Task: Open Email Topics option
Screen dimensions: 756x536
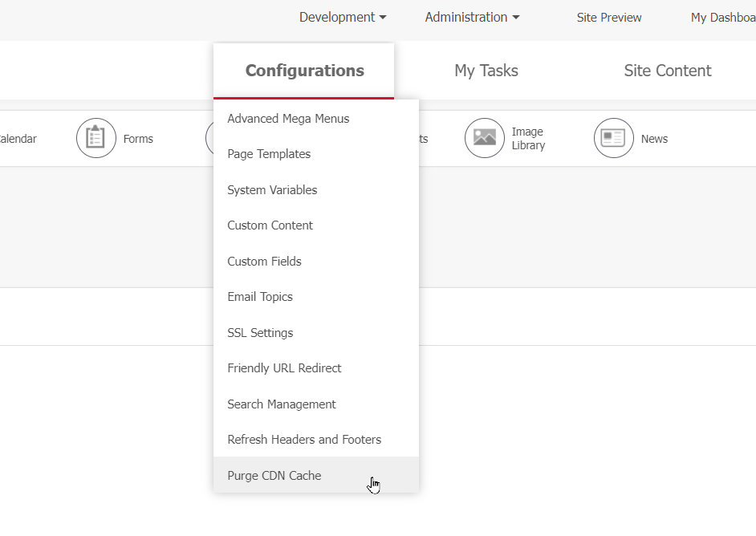Action: (x=316, y=297)
